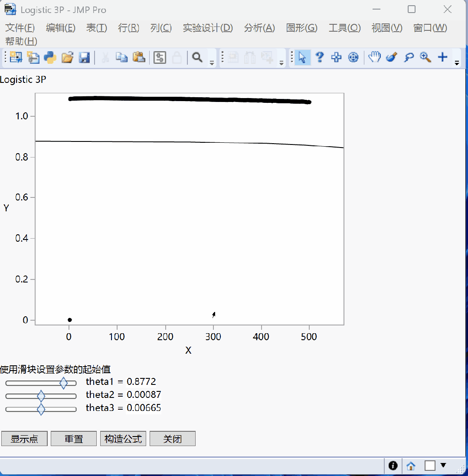
Task: Click the Save floppy disk icon
Action: (x=84, y=57)
